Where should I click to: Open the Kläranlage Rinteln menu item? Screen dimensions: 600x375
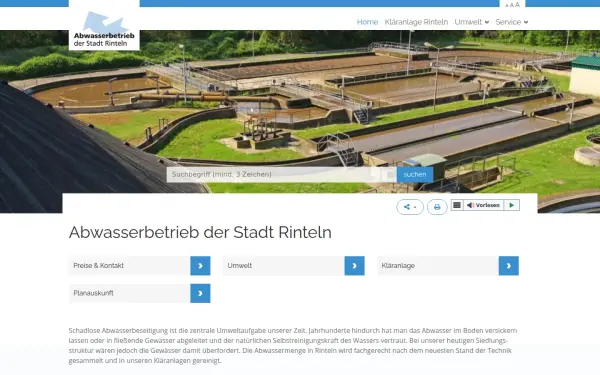tap(416, 22)
